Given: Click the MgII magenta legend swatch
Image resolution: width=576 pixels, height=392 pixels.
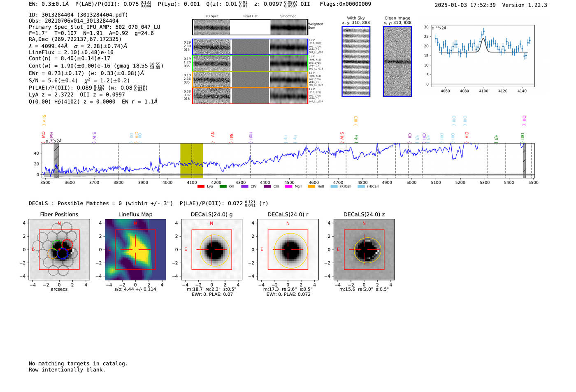Looking at the screenshot, I should click(x=288, y=186).
